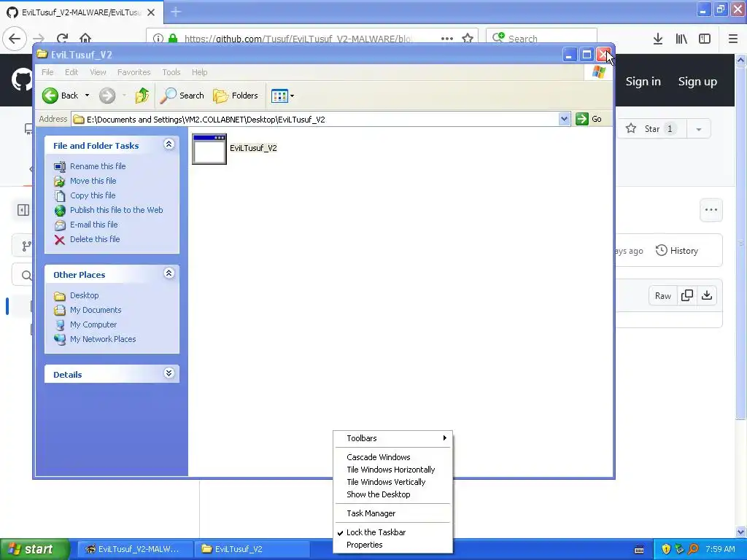The height and width of the screenshot is (560, 747).
Task: Open taskbar Properties from context menu
Action: [x=392, y=545]
